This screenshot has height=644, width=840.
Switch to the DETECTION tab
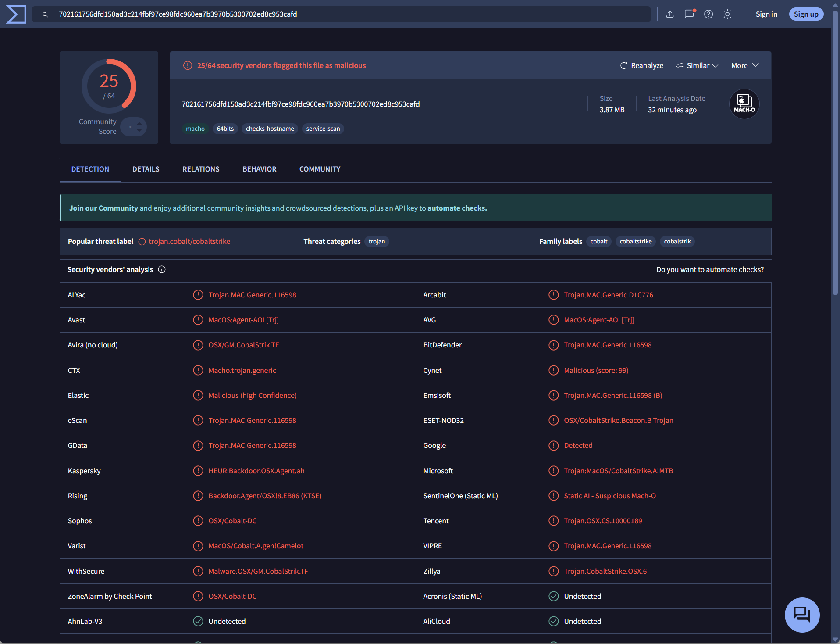click(x=90, y=169)
